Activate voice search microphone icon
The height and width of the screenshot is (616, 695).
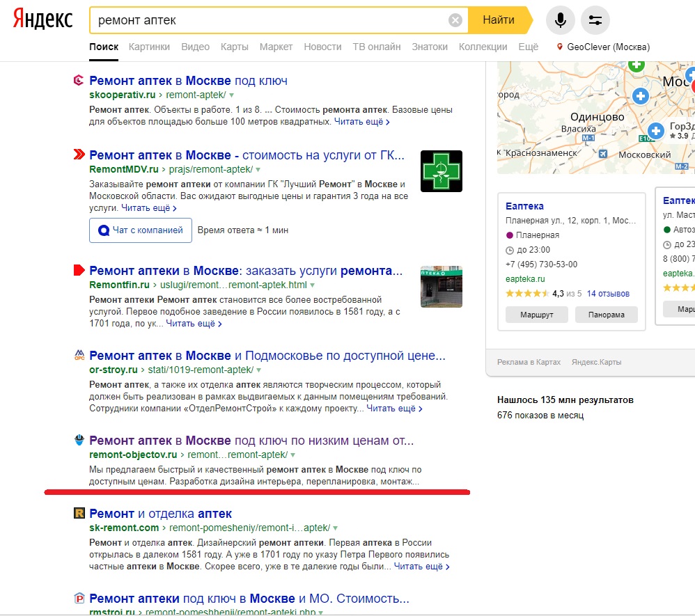561,20
